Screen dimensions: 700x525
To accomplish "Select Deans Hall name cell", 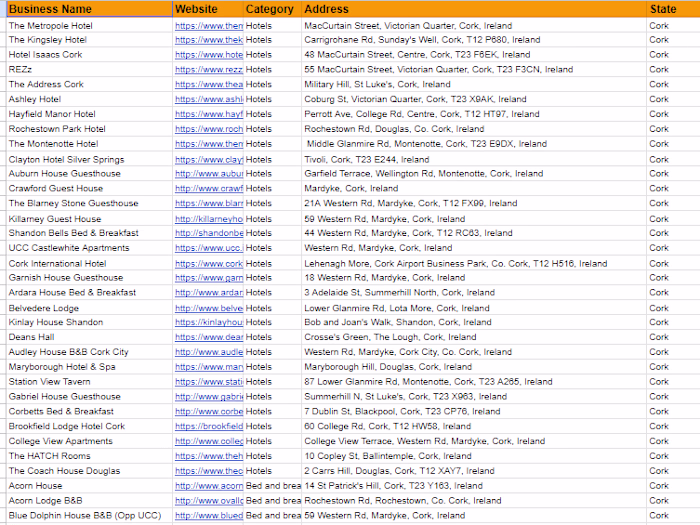I will coord(89,337).
